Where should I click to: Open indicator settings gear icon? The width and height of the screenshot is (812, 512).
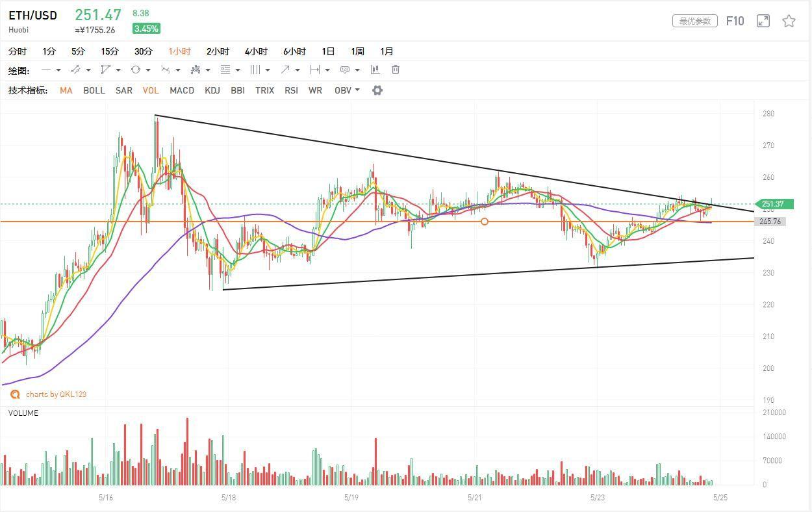tap(377, 90)
